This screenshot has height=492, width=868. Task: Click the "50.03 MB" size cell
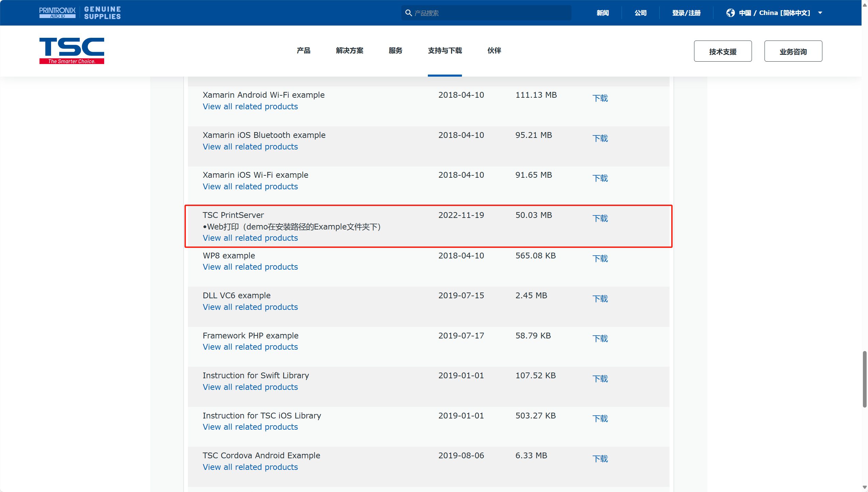(533, 215)
